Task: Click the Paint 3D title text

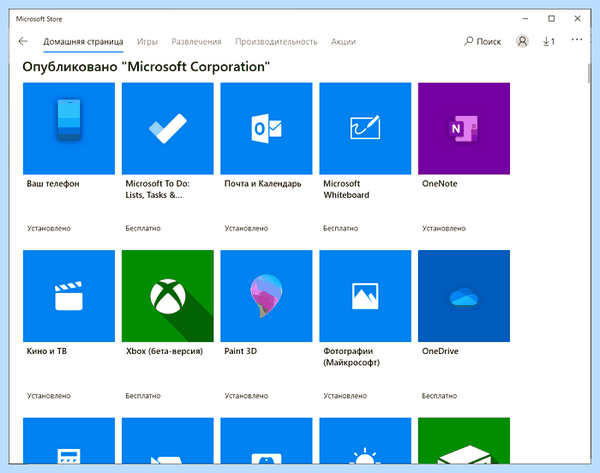Action: coord(241,351)
